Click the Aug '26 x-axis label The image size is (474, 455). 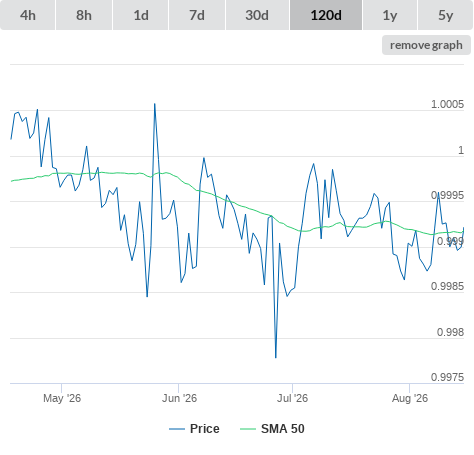[410, 398]
